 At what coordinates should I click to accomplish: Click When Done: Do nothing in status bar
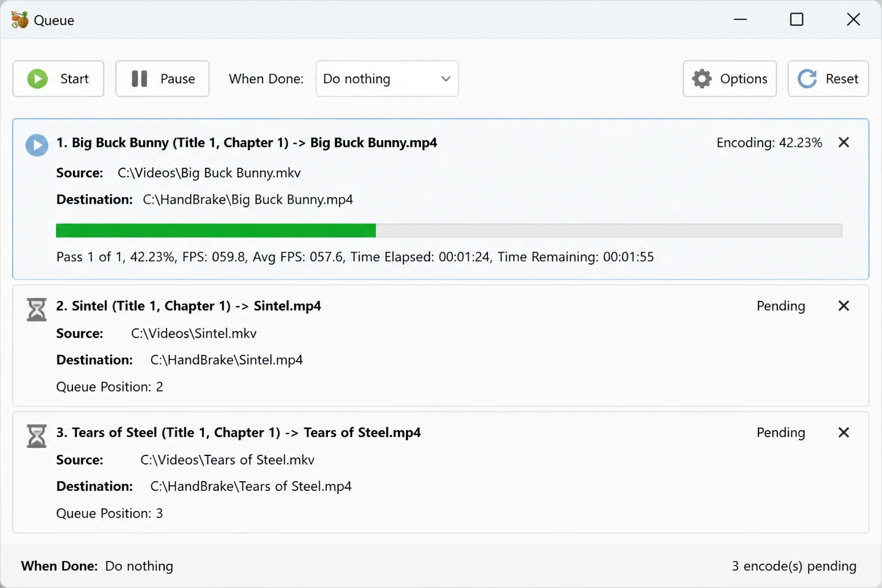pyautogui.click(x=97, y=566)
